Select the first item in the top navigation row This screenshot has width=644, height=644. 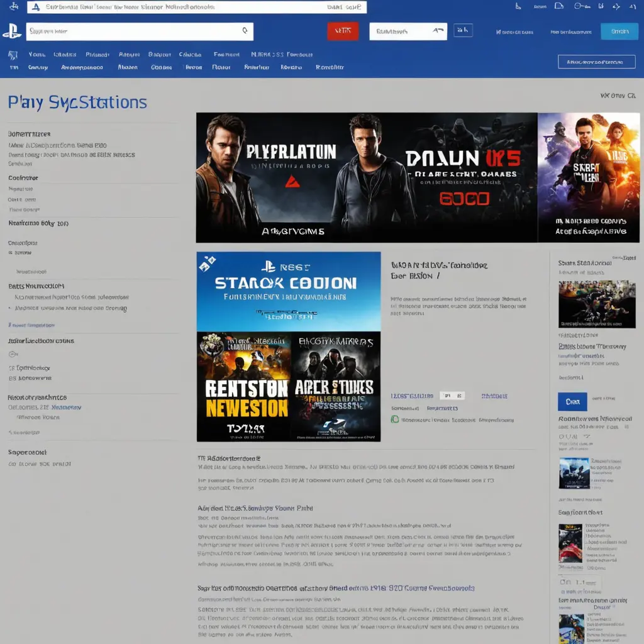(36, 55)
